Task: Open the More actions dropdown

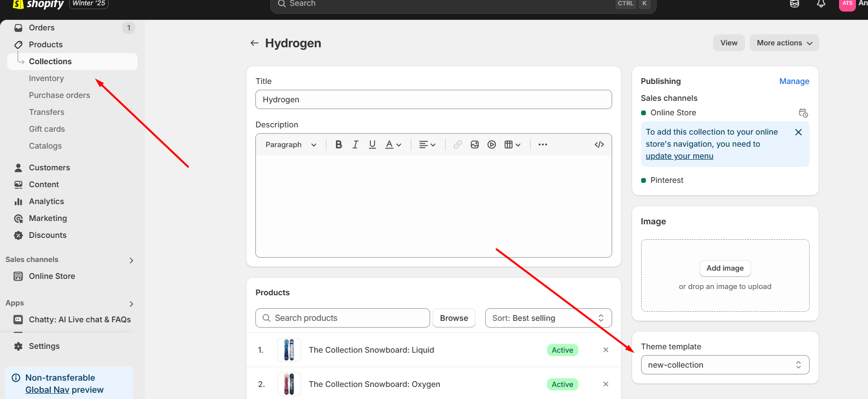Action: point(784,43)
